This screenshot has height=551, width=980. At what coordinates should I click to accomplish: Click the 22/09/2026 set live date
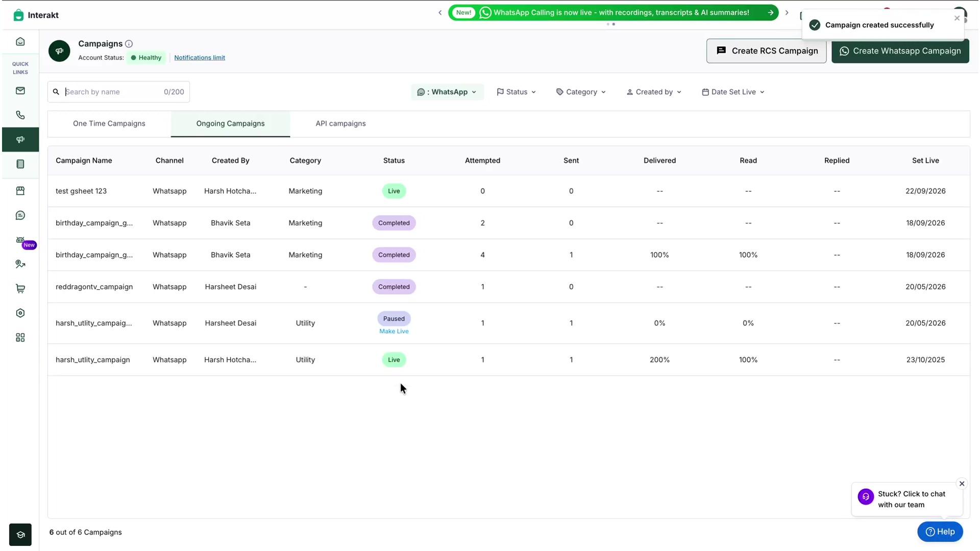925,191
